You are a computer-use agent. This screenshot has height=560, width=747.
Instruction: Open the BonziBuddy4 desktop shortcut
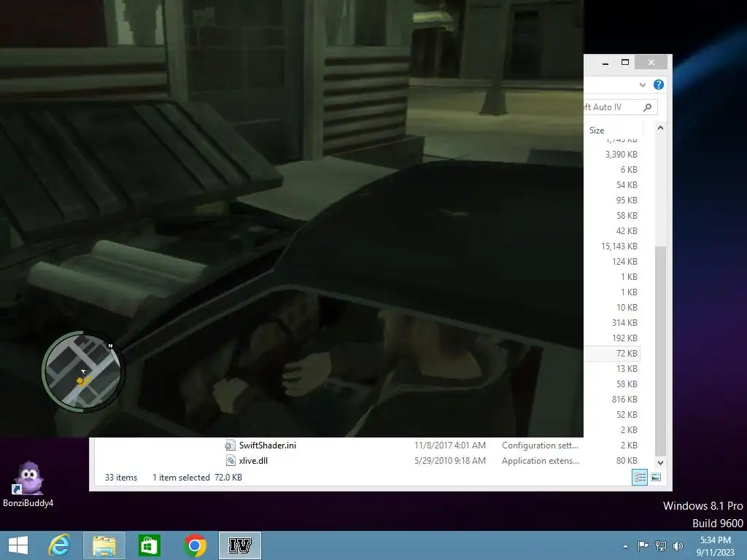tap(28, 484)
